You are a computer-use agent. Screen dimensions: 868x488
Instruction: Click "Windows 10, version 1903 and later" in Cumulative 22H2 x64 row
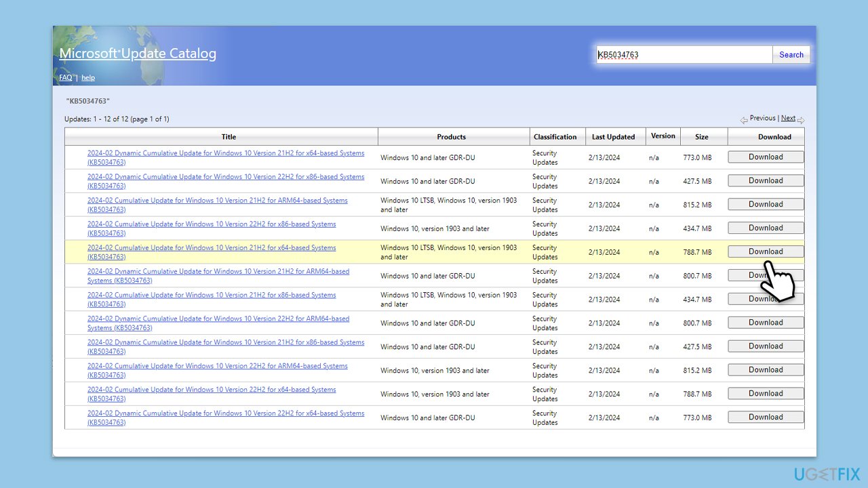point(435,394)
